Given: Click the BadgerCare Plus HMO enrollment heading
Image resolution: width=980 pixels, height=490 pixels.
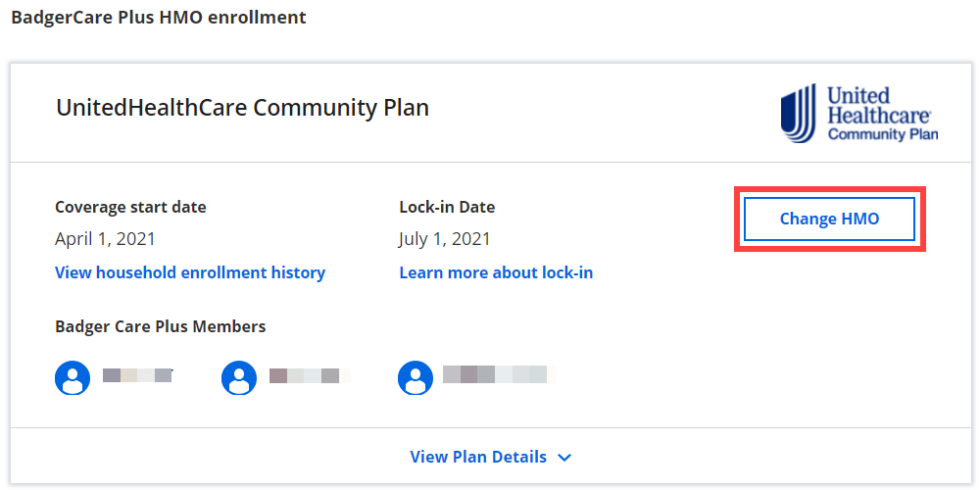Looking at the screenshot, I should pyautogui.click(x=159, y=18).
